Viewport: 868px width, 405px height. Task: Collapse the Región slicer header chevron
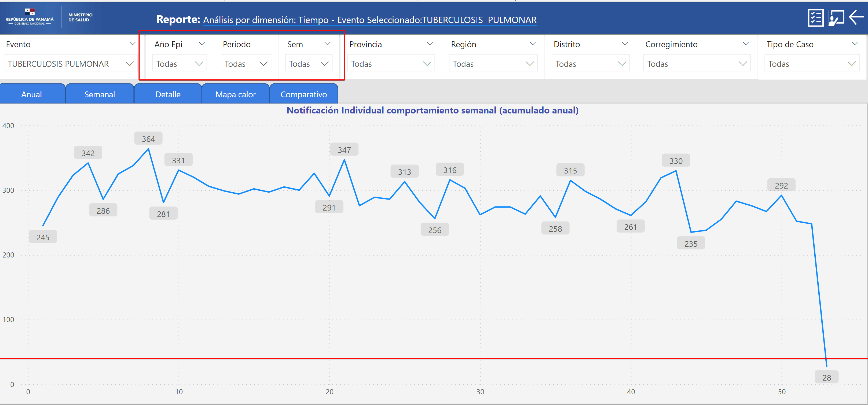[x=532, y=44]
